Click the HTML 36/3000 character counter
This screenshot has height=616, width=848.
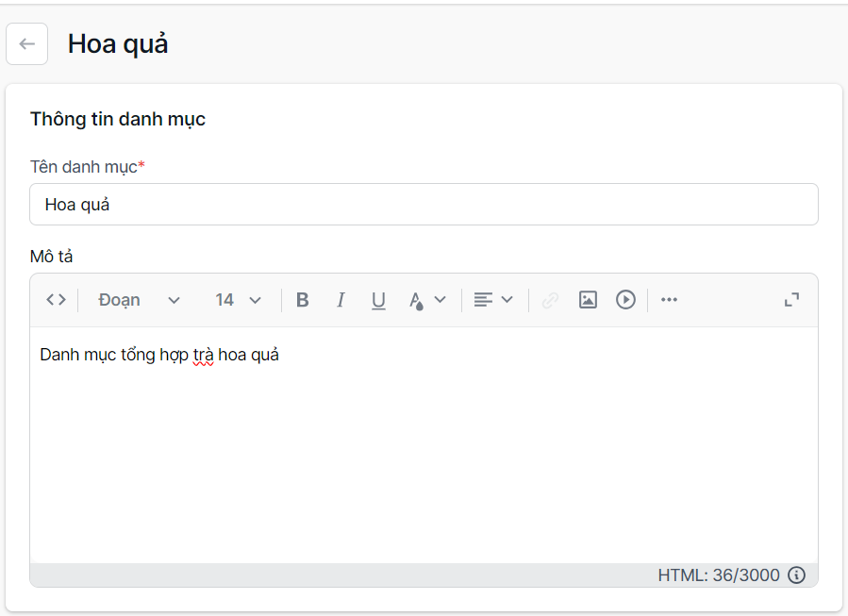tap(719, 575)
